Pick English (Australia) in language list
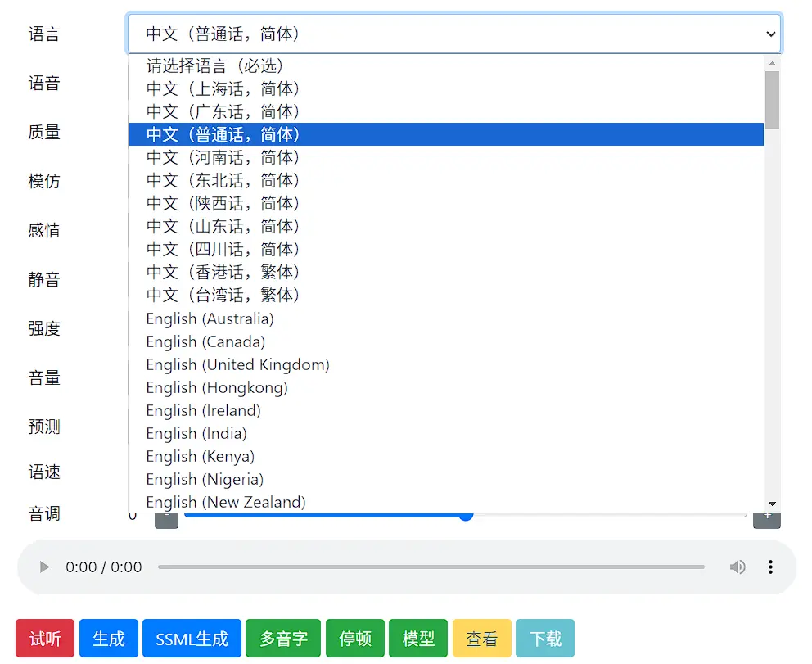Image resolution: width=812 pixels, height=664 pixels. (x=210, y=318)
